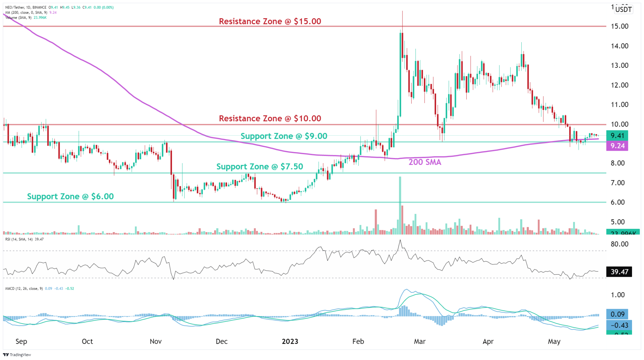Screen dimensions: 644x360
Task: Select the MACD (12, 26, close, 9) legend
Action: coord(24,288)
